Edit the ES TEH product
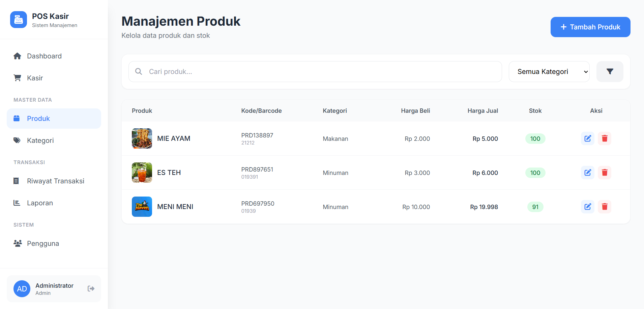644x309 pixels. (587, 173)
